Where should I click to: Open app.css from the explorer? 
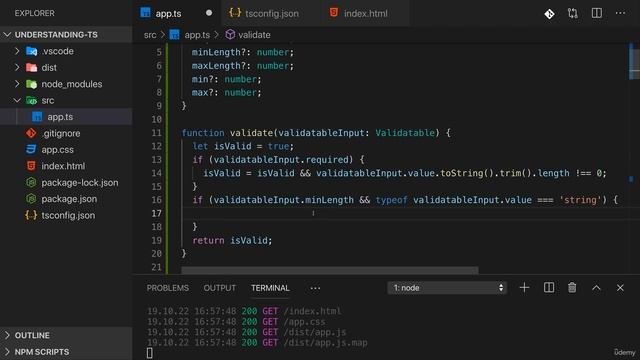[x=66, y=149]
